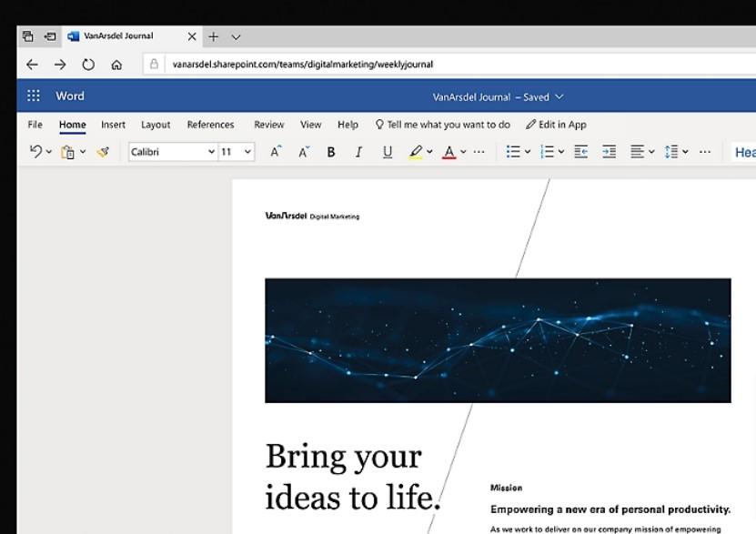This screenshot has width=756, height=534.
Task: Decrease the paragraph indent
Action: (580, 152)
